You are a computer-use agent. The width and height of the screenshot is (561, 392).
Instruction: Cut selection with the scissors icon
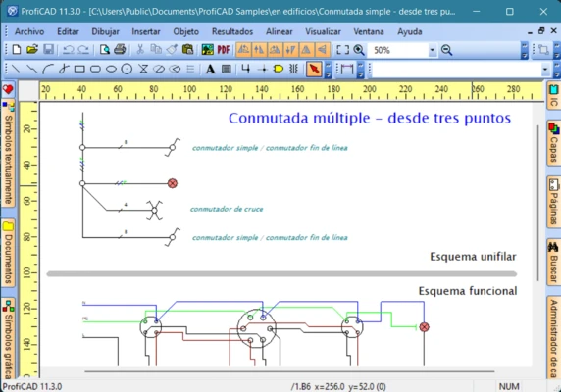(x=140, y=50)
